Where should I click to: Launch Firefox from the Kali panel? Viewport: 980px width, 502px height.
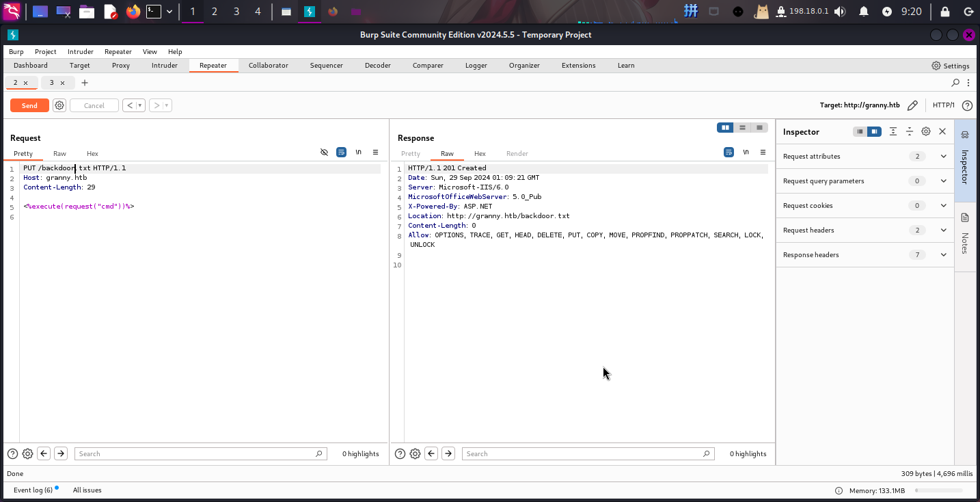click(x=133, y=12)
